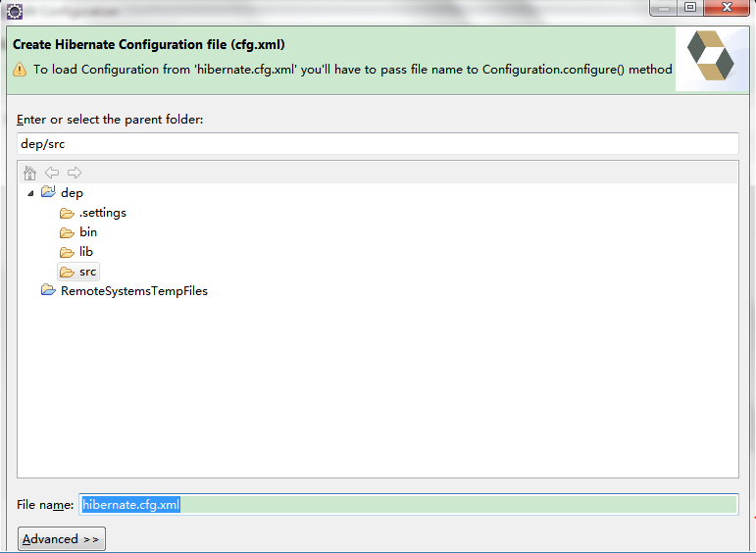Click the Home icon in folder navigation toolbar
The image size is (756, 553).
click(29, 173)
